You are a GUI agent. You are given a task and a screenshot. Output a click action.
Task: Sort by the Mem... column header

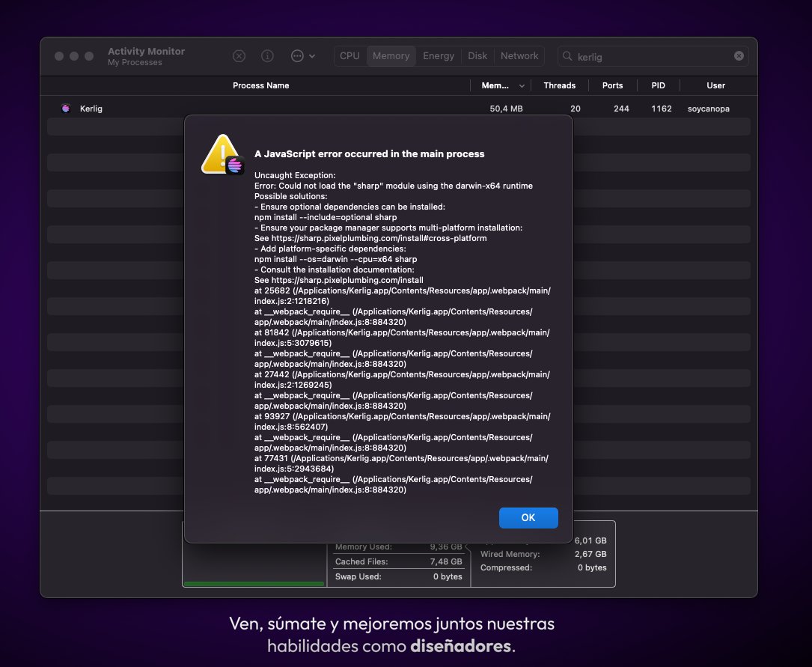point(495,85)
